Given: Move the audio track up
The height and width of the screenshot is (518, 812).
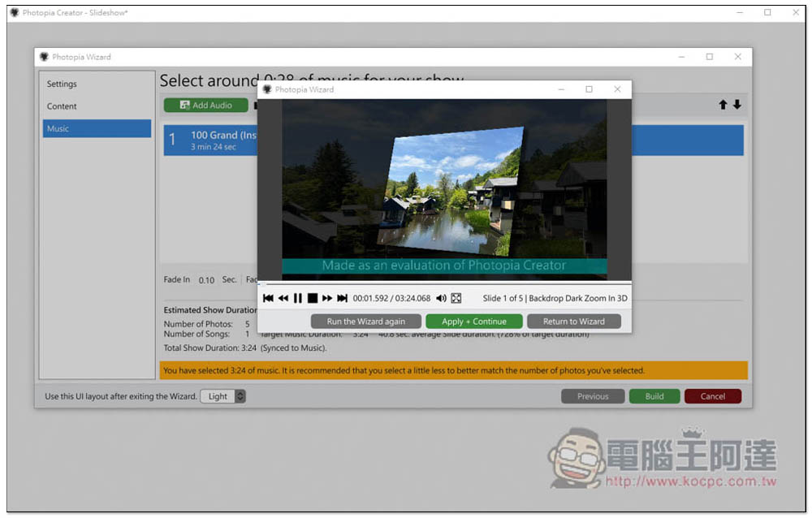Looking at the screenshot, I should [723, 105].
